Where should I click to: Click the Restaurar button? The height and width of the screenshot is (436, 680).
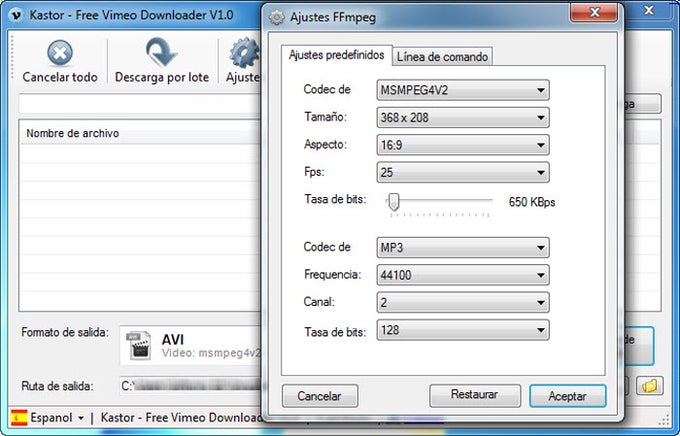coord(475,395)
